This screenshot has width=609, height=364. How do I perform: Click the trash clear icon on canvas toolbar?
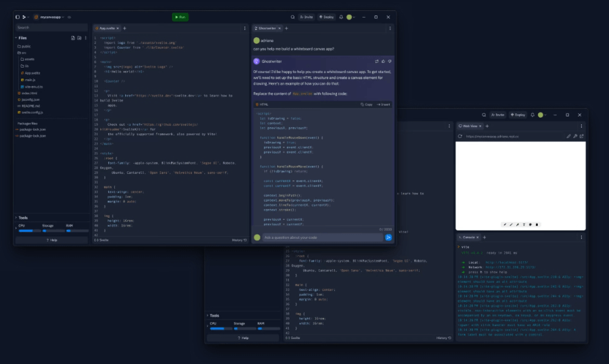(x=537, y=225)
